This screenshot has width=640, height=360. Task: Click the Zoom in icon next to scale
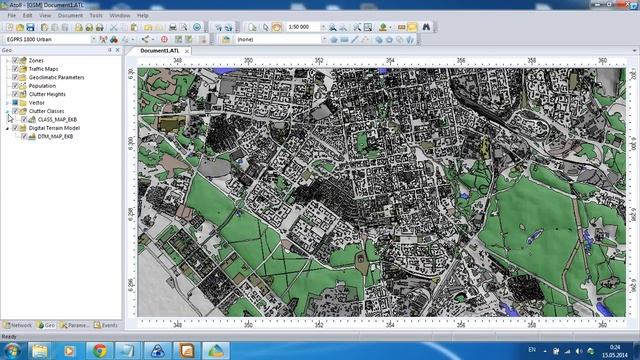(x=333, y=27)
